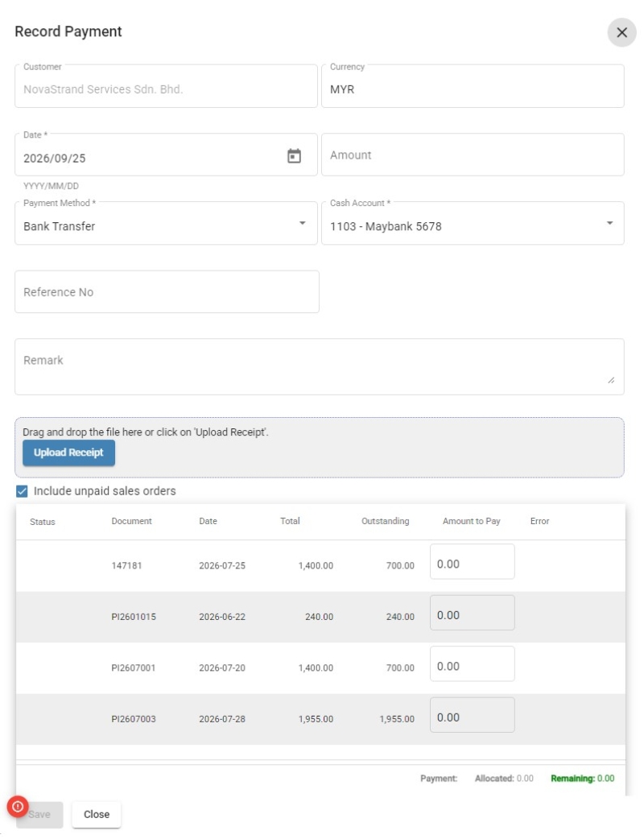Click the date 2026-06-22 cell
The image size is (644, 839).
click(x=222, y=617)
